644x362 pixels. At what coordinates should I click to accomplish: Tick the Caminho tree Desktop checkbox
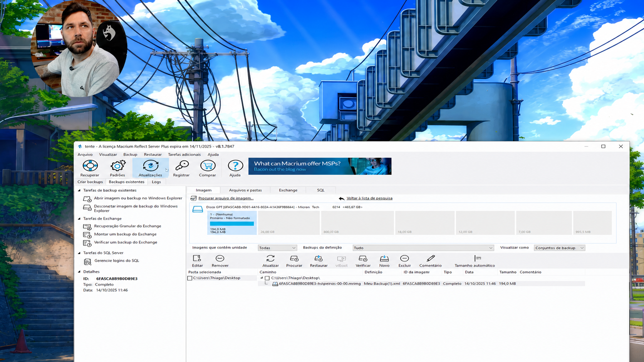point(267,278)
